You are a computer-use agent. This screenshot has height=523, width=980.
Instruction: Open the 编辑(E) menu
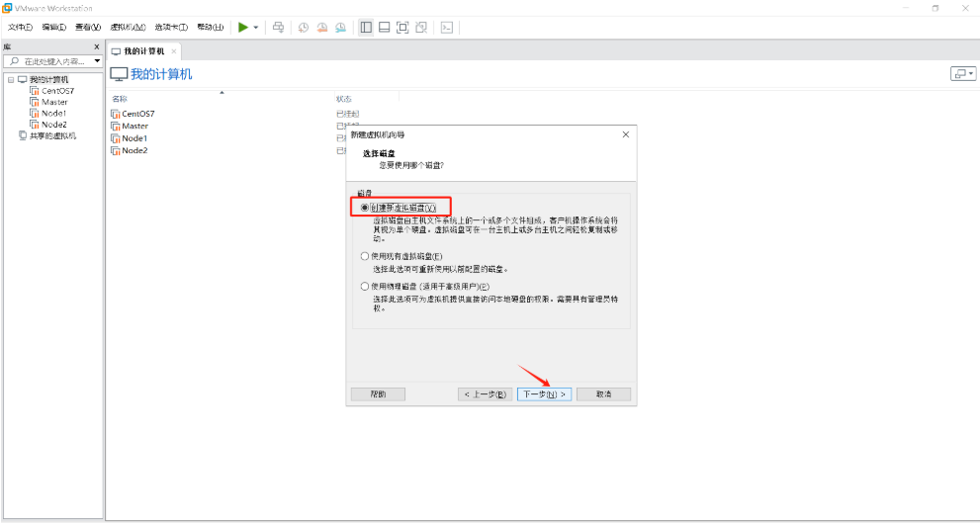click(x=54, y=28)
